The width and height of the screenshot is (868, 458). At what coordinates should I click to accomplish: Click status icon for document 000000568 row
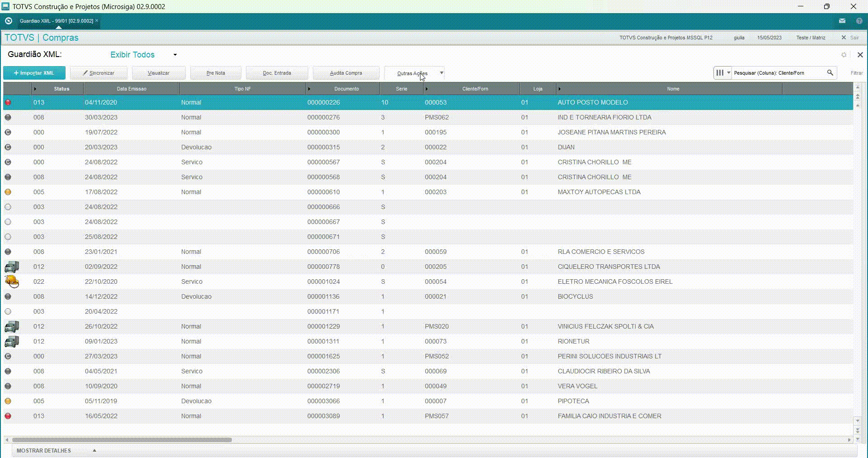click(8, 177)
